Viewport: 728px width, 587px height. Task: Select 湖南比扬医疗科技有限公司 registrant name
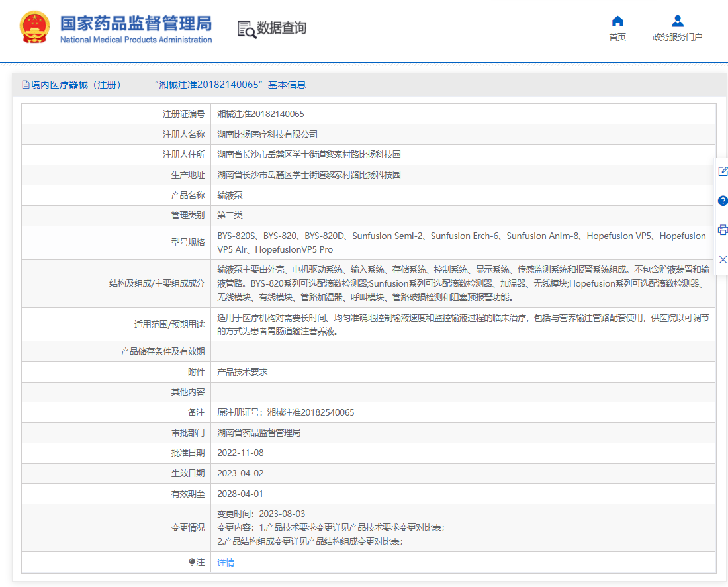click(267, 134)
